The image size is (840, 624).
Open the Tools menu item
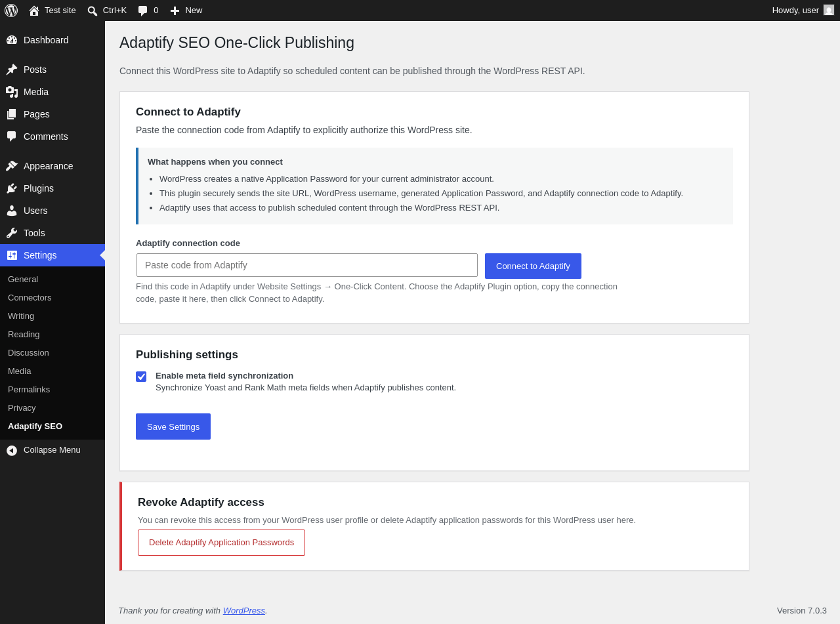click(52, 233)
